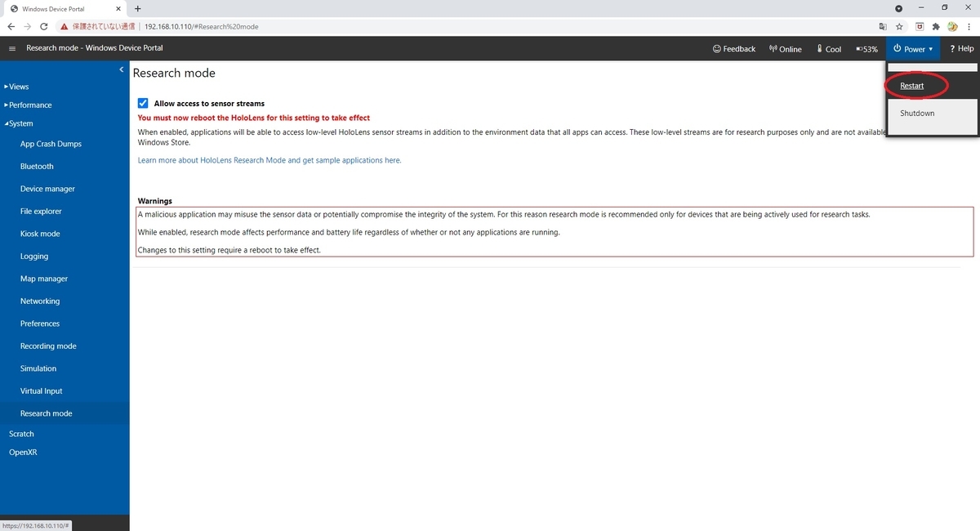Click the tab search dropdown circle
The width and height of the screenshot is (980, 531).
[899, 8]
